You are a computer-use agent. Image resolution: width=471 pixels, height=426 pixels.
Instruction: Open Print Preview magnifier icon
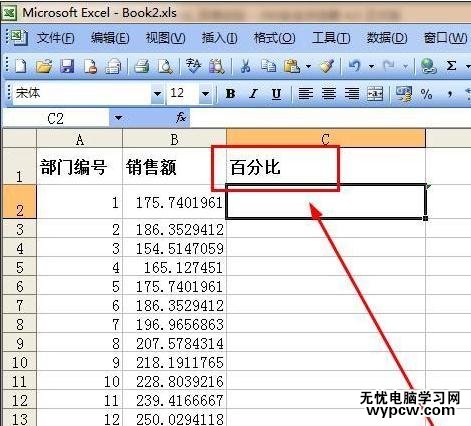pos(165,66)
